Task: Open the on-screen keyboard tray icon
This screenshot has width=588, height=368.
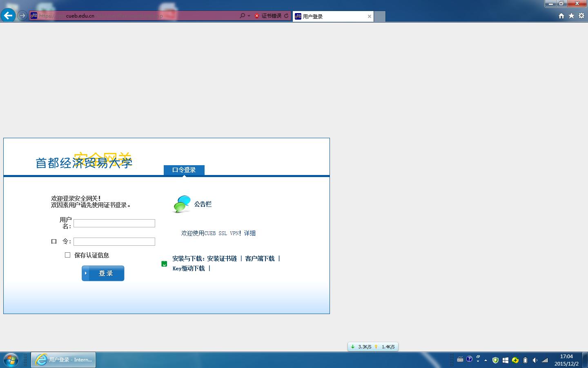Action: [460, 360]
